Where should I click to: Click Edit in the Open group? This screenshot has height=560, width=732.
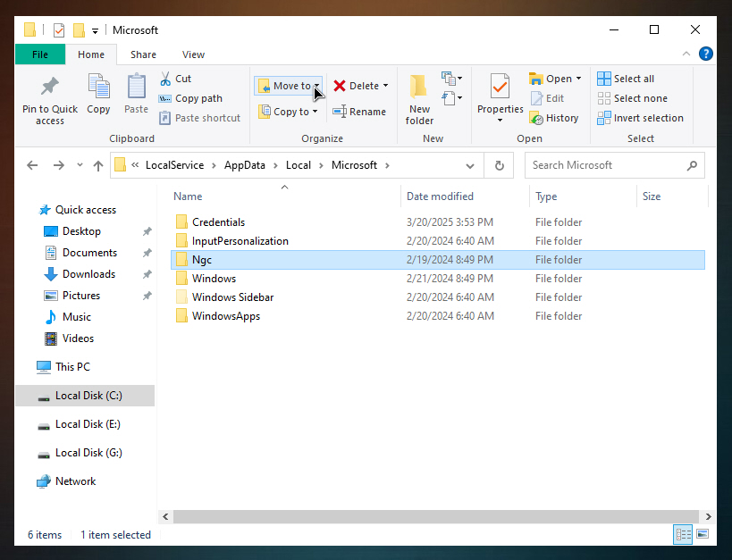tap(547, 98)
